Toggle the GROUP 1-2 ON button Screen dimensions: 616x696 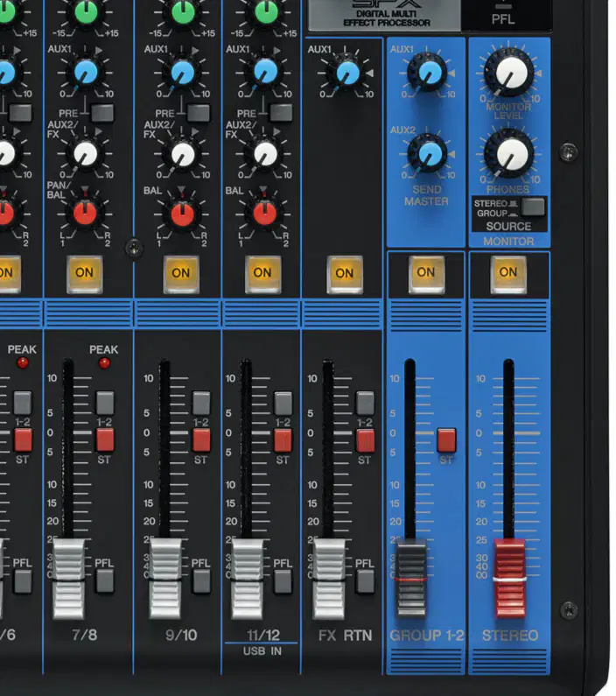click(426, 273)
